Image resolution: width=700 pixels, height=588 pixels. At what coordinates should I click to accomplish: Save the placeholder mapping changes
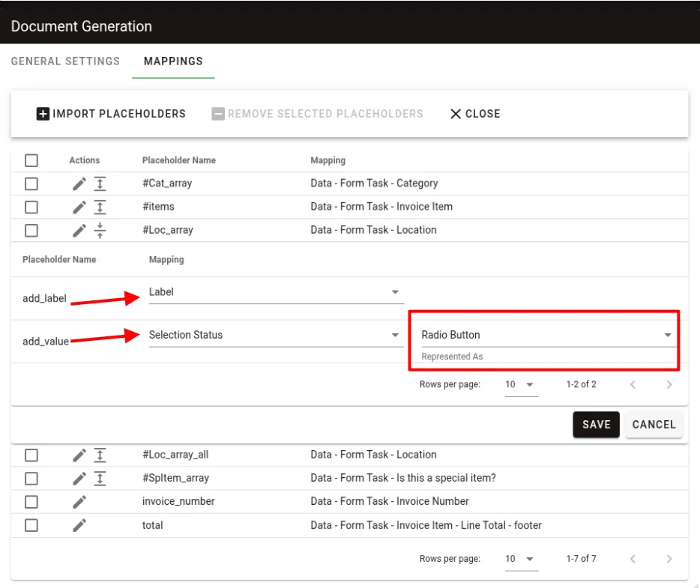(x=596, y=424)
